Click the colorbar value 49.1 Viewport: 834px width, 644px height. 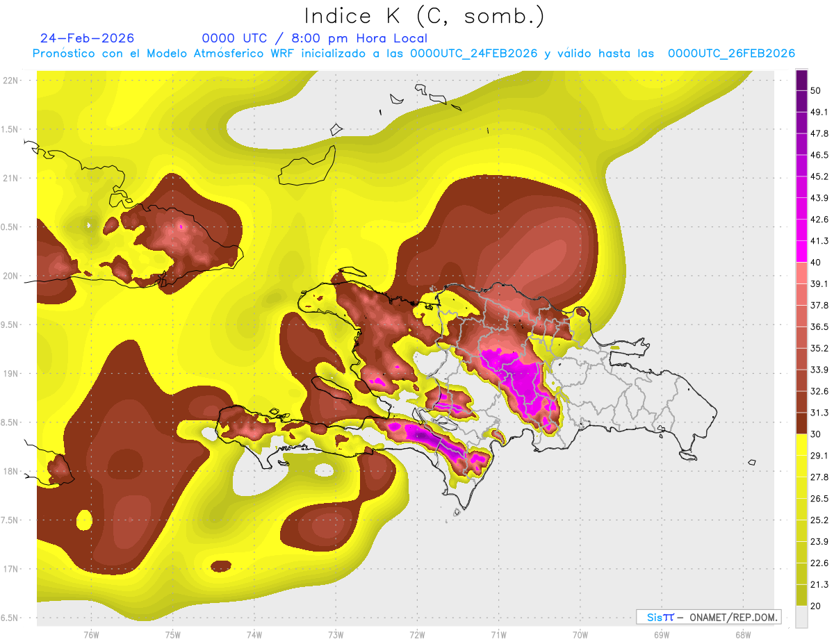(819, 112)
